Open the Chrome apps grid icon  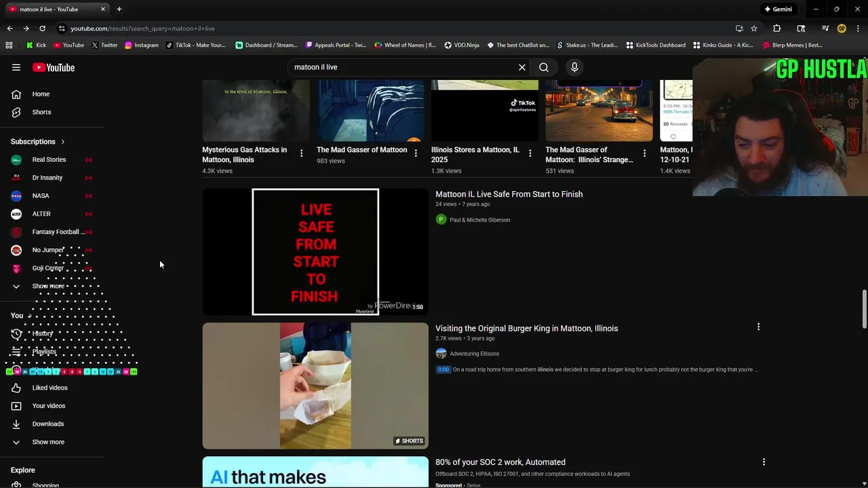(x=9, y=45)
